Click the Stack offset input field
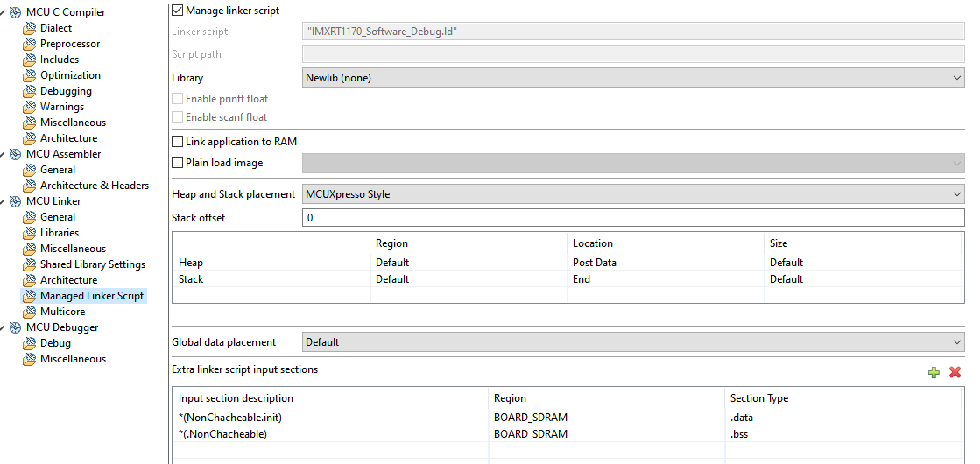This screenshot has height=464, width=980. point(633,218)
